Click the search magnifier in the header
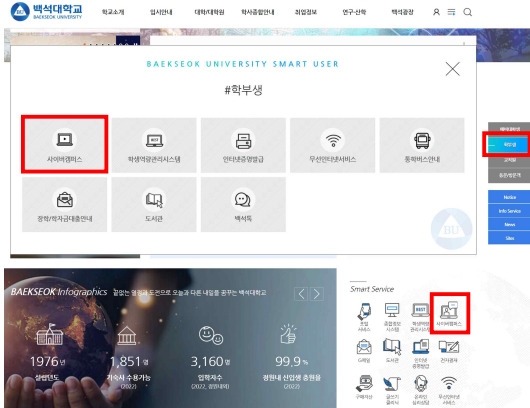The width and height of the screenshot is (530, 408). click(467, 12)
